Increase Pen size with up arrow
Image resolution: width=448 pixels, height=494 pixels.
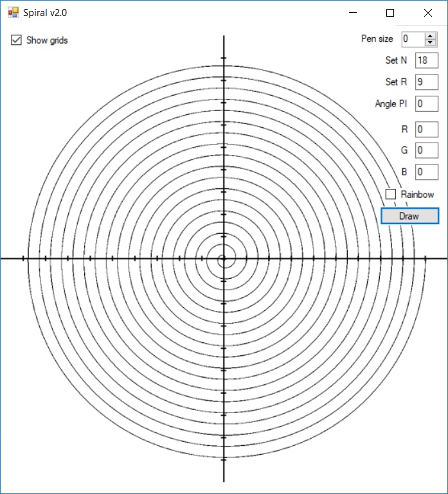tap(430, 36)
